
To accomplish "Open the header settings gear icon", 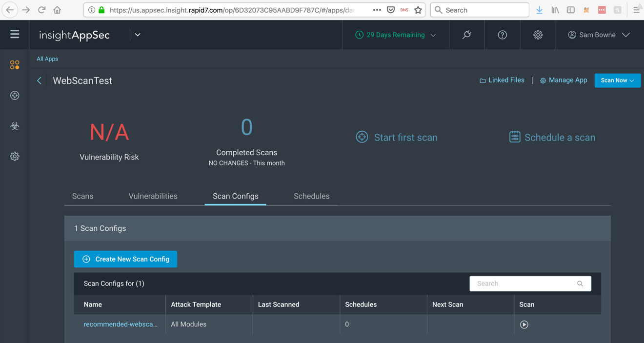I will click(x=538, y=35).
